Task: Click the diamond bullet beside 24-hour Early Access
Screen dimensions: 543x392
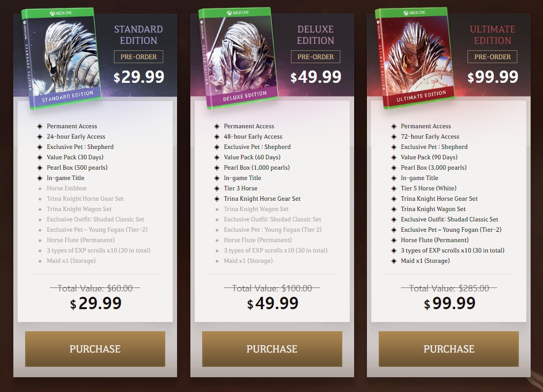Action: tap(40, 137)
